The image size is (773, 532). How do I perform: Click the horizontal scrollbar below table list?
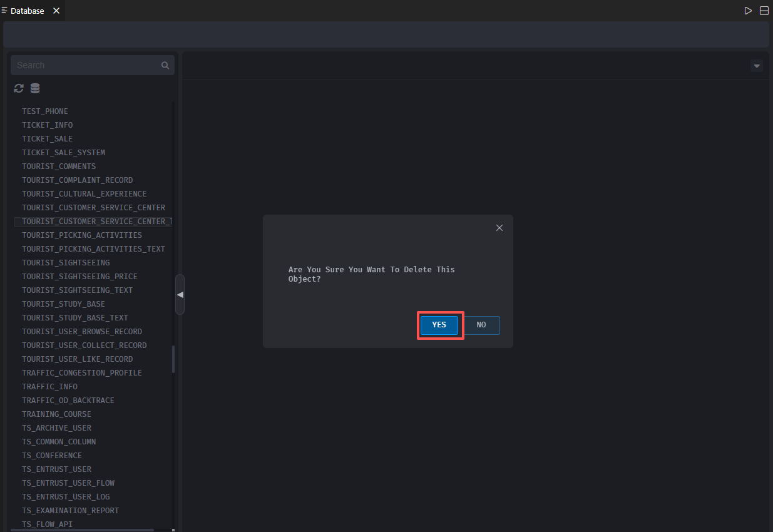(81, 529)
